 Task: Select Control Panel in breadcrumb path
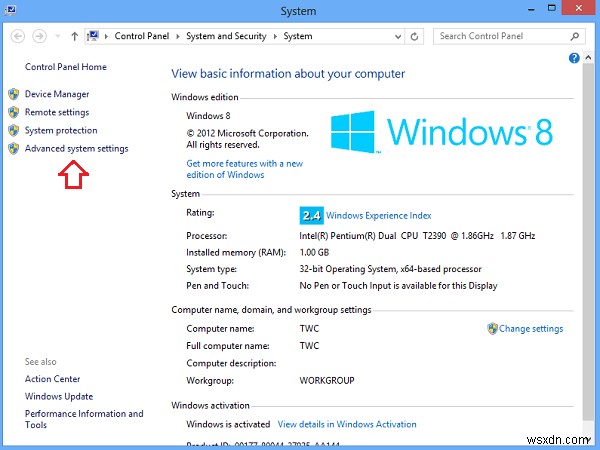click(142, 36)
